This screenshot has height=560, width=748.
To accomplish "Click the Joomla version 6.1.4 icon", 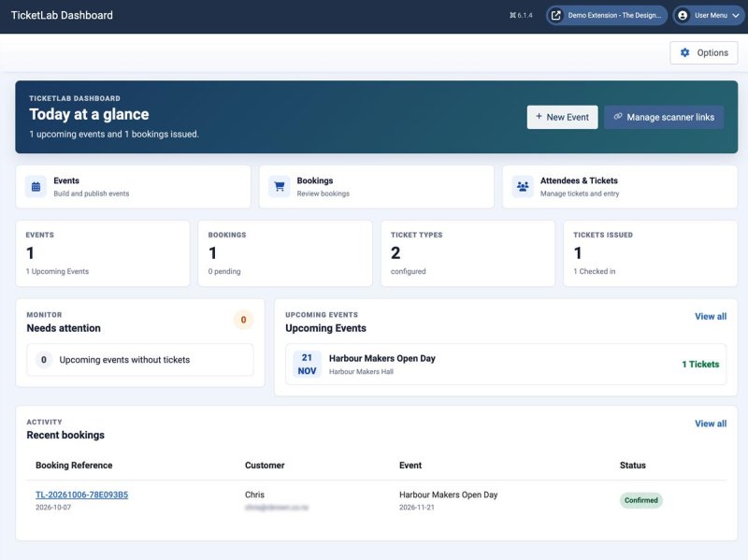I will click(x=512, y=15).
